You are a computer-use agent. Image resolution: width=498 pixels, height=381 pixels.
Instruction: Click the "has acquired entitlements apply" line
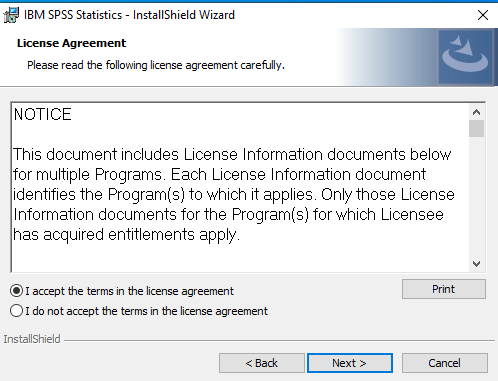126,235
